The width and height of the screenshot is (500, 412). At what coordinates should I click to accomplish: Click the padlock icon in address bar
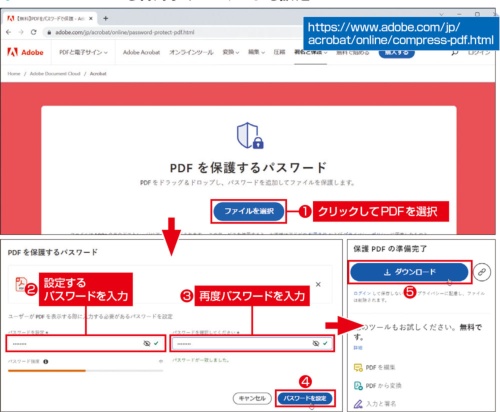(x=49, y=32)
